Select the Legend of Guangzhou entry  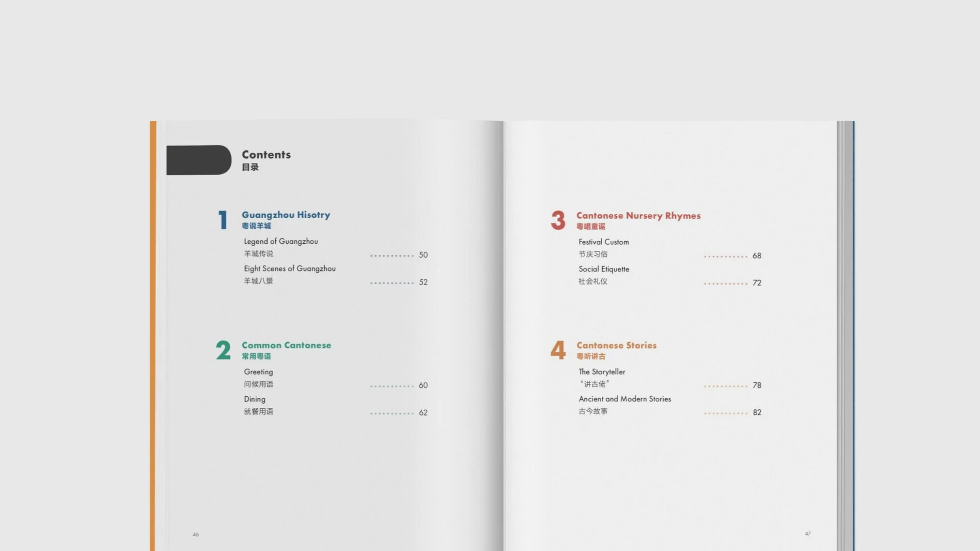tap(281, 241)
